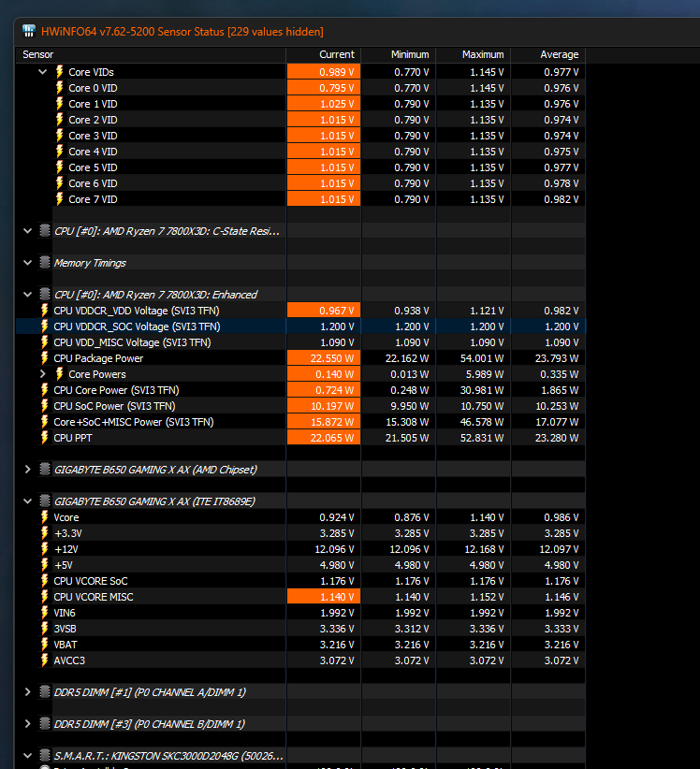Select the +5V sensor row label
The width and height of the screenshot is (700, 769).
[64, 565]
